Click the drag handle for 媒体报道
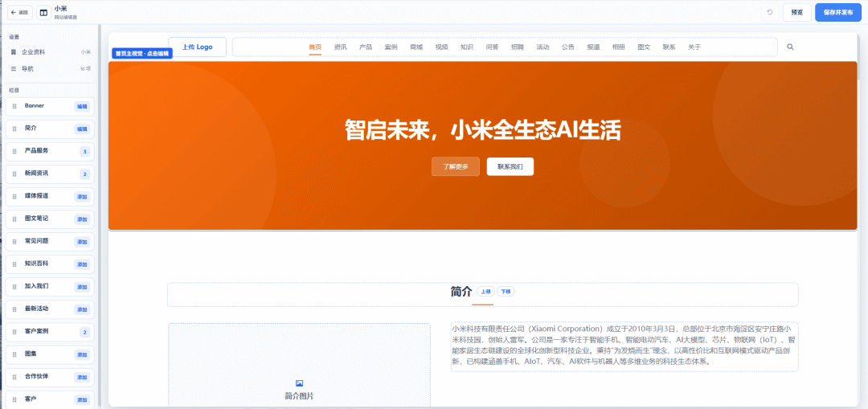The image size is (868, 409). [x=15, y=197]
